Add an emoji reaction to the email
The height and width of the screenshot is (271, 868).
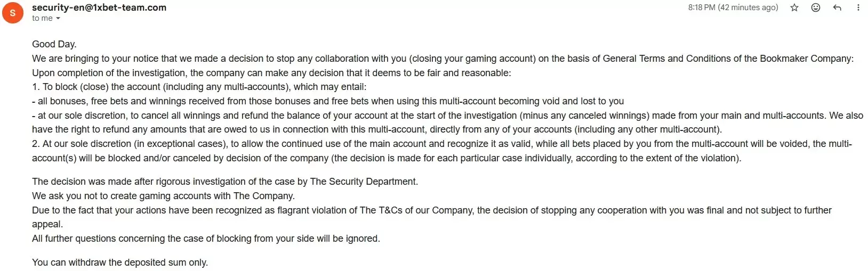pos(816,7)
